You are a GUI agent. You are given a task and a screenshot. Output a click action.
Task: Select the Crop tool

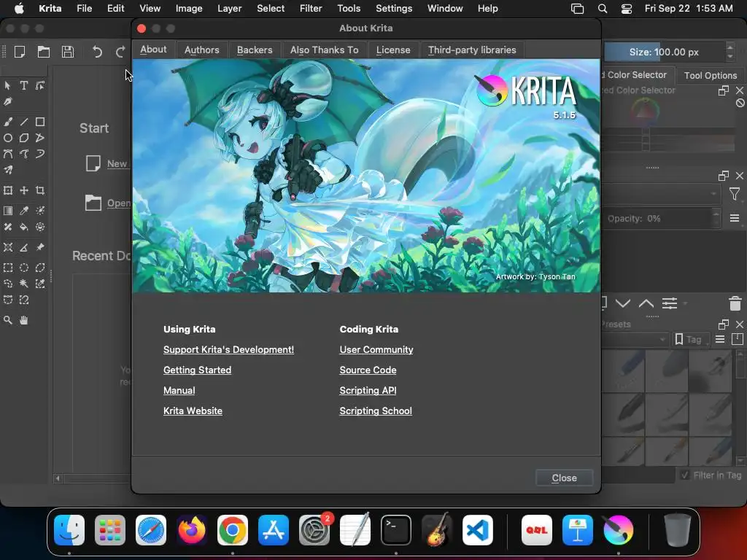[40, 190]
